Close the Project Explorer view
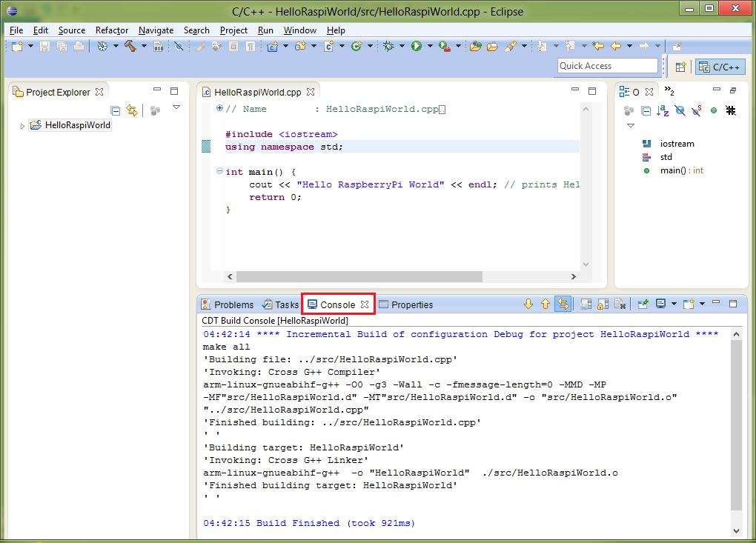This screenshot has width=756, height=543. coord(99,92)
